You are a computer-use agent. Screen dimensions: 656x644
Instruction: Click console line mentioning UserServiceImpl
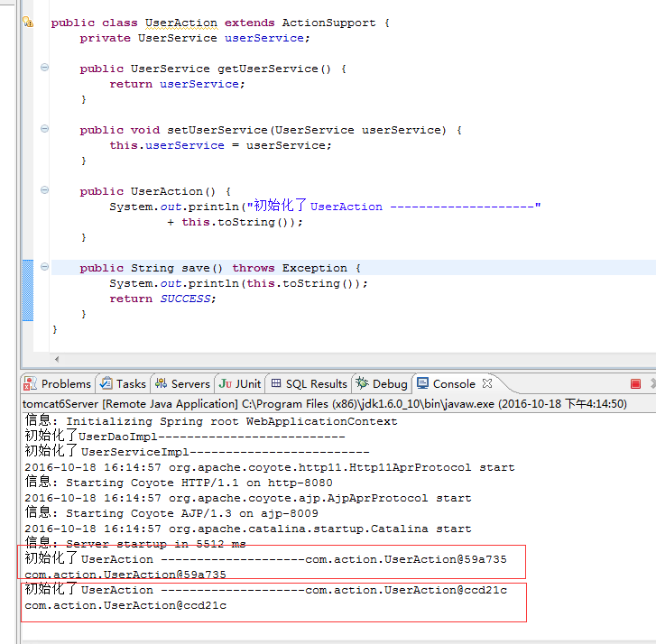[x=197, y=452]
